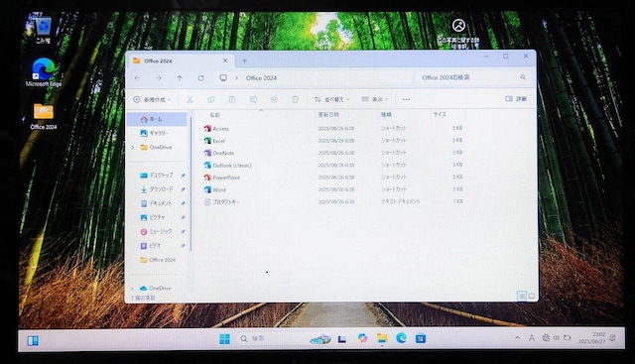
Task: Sort by the 更新日時 column header
Action: pos(328,115)
